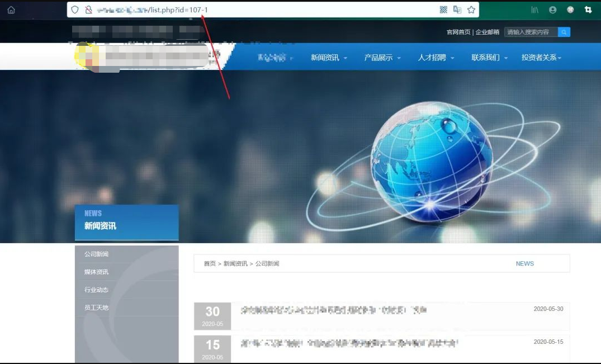Click the crop screenshot icon in toolbar
The height and width of the screenshot is (364, 601).
pos(588,10)
